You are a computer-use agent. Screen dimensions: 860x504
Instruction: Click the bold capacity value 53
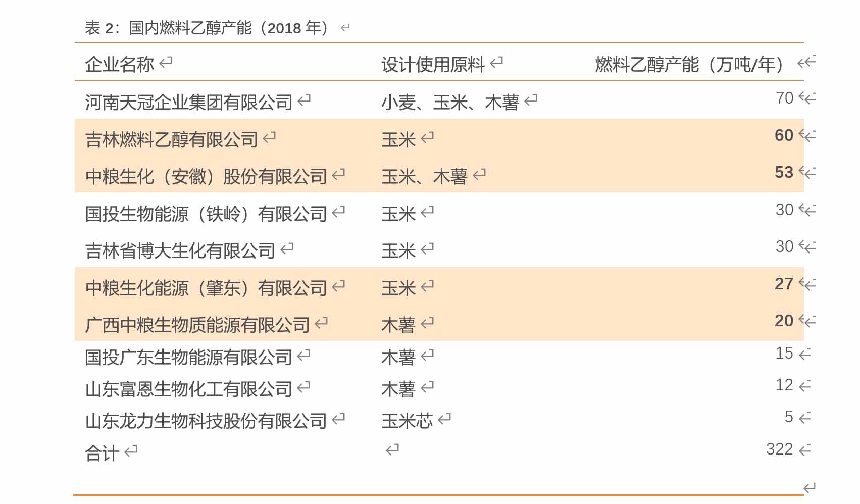[784, 172]
